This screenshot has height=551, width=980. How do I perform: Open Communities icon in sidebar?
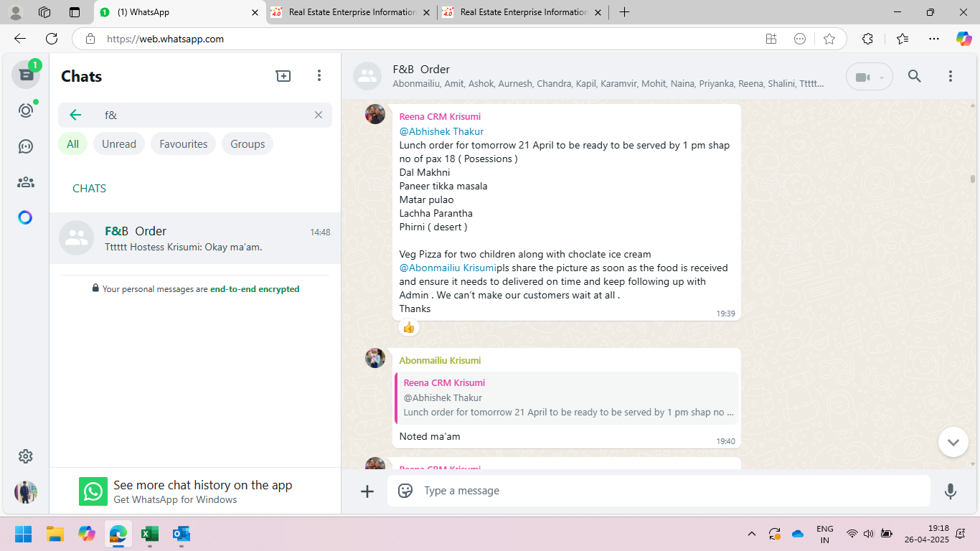coord(26,182)
